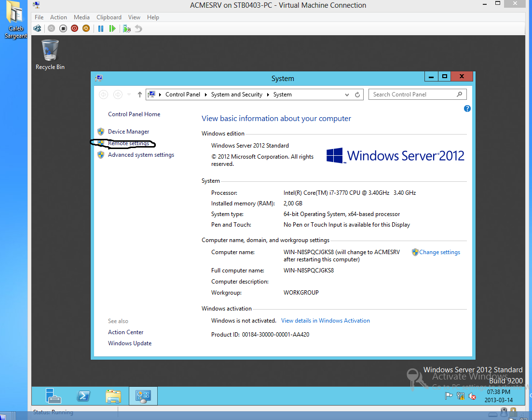532x420 pixels.
Task: Click the Revert arrow icon in toolbar
Action: pyautogui.click(x=138, y=29)
